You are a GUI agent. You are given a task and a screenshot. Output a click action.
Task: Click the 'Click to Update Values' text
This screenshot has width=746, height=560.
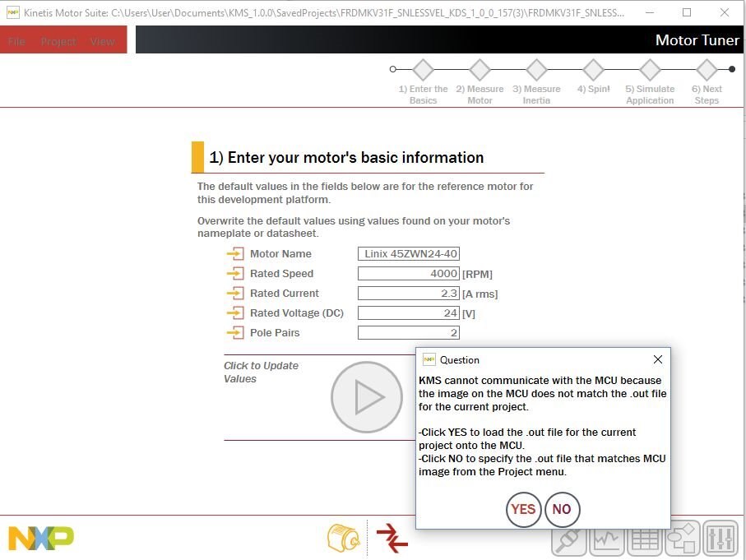point(262,372)
